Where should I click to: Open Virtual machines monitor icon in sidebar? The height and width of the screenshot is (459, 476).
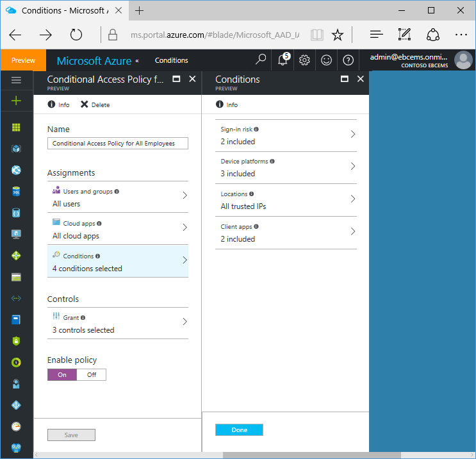tap(16, 234)
